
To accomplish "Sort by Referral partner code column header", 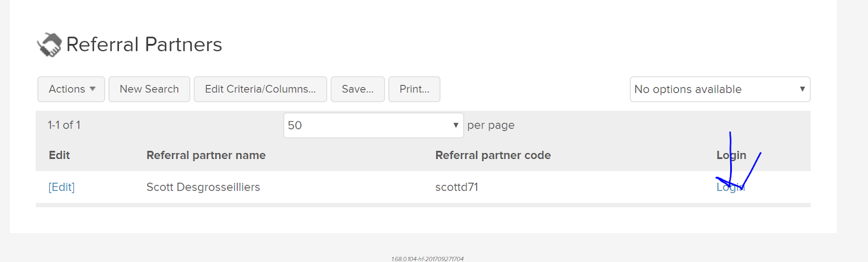I will click(x=493, y=155).
